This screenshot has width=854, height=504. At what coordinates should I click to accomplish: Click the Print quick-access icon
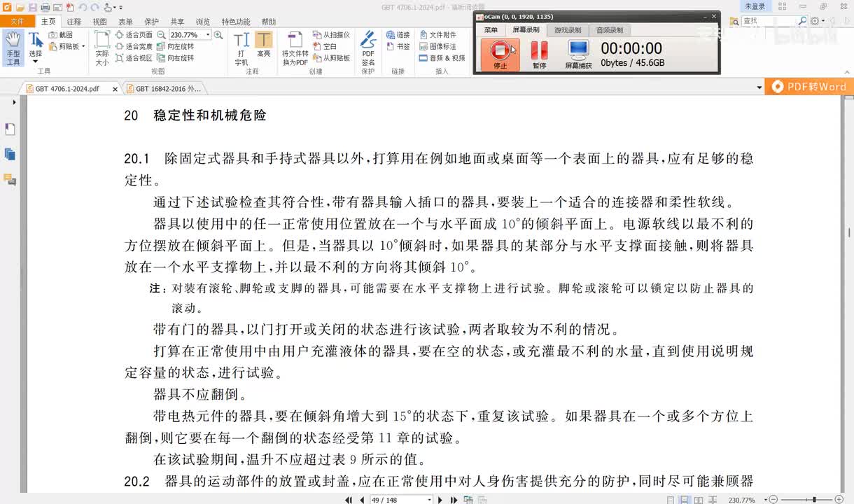pyautogui.click(x=45, y=7)
